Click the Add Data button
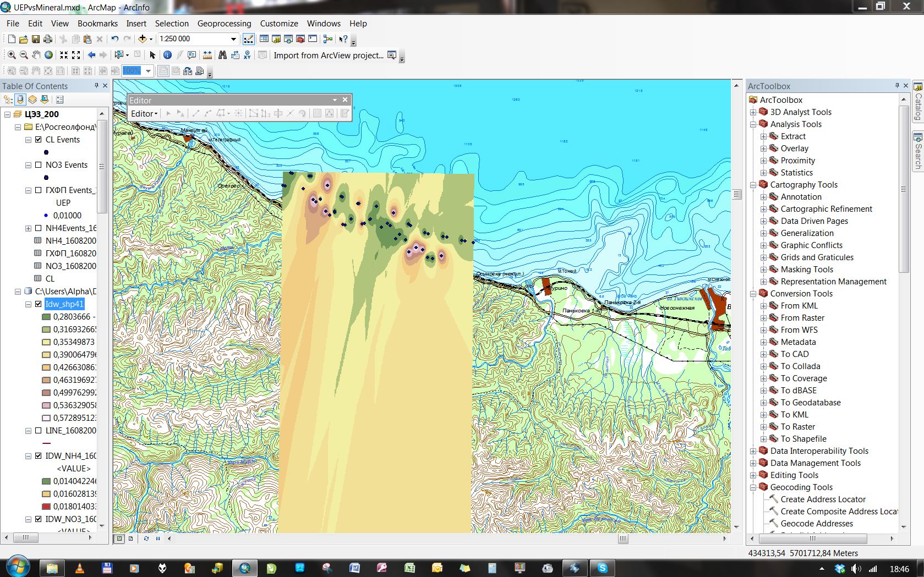Image resolution: width=924 pixels, height=577 pixels. (x=143, y=39)
